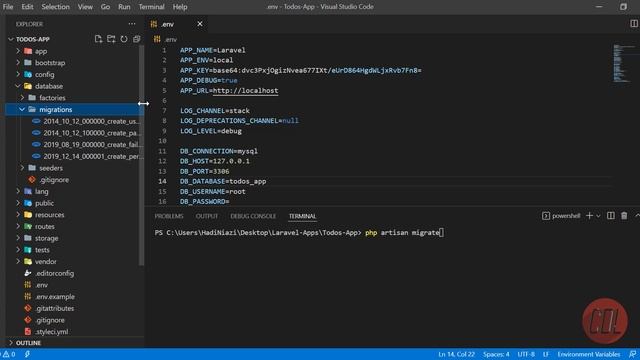Click Spaces: 4 indentation setting
640x360 pixels.
496,354
